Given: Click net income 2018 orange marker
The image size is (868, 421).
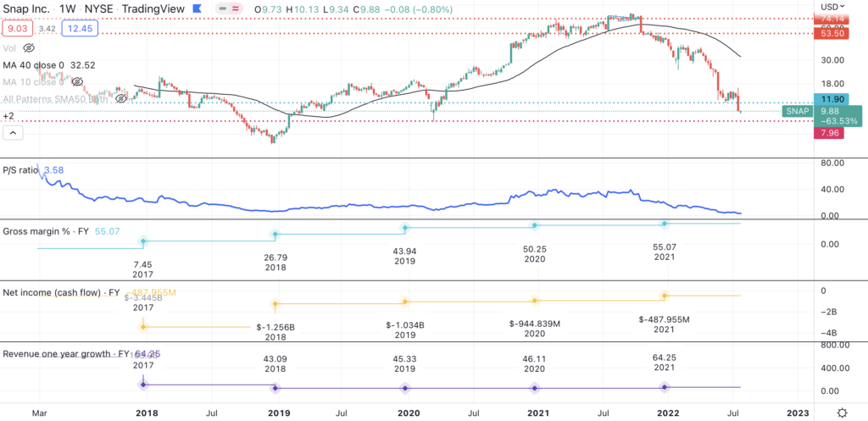Looking at the screenshot, I should click(275, 303).
